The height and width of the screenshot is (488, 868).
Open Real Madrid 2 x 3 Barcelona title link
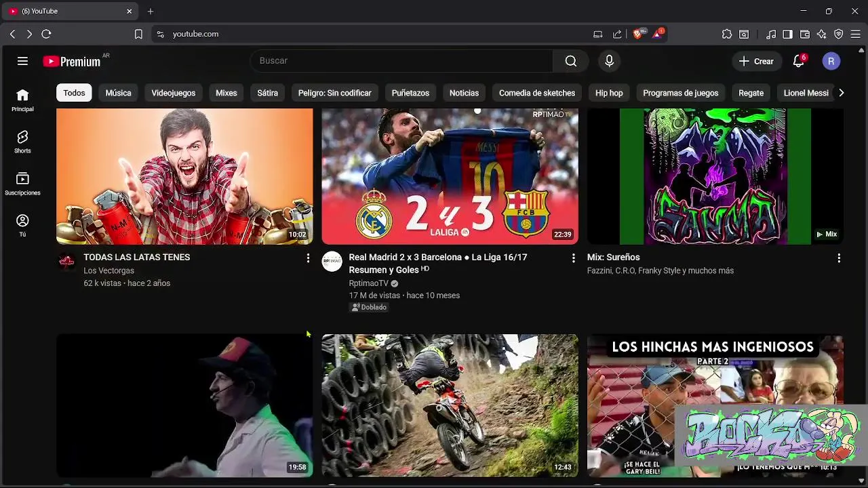[438, 264]
